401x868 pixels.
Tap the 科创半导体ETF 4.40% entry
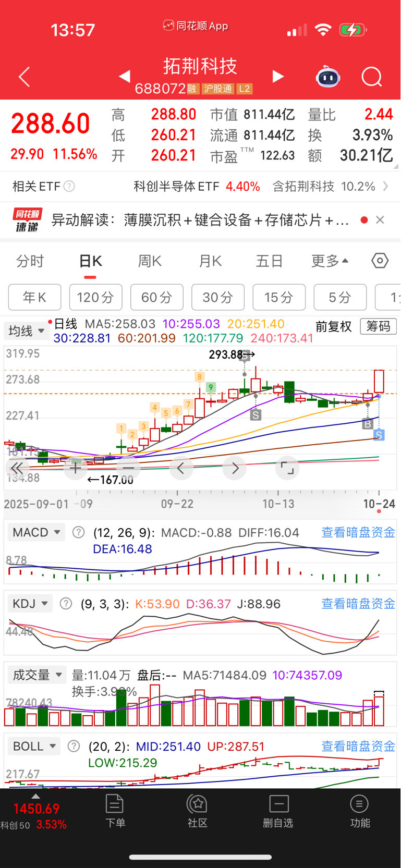pyautogui.click(x=197, y=186)
